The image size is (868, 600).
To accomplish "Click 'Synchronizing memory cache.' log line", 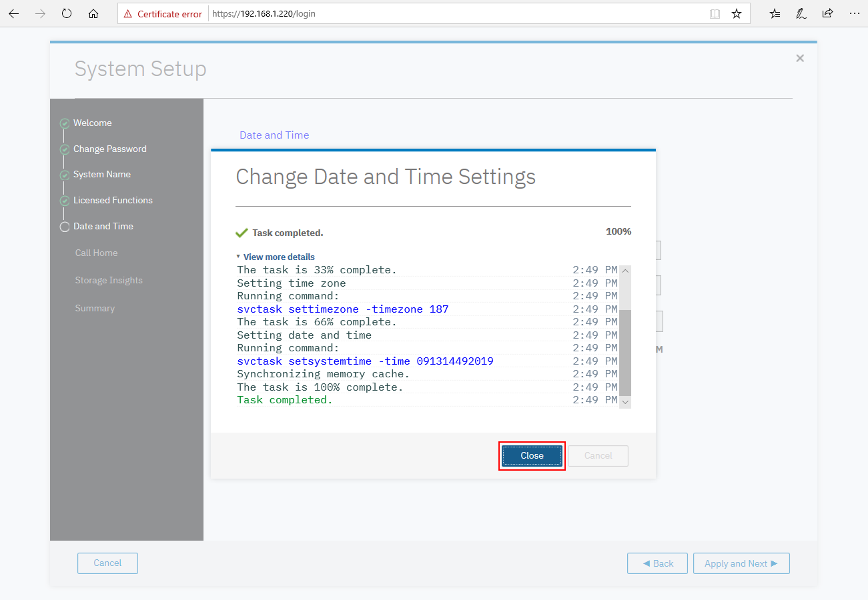I will coord(324,374).
